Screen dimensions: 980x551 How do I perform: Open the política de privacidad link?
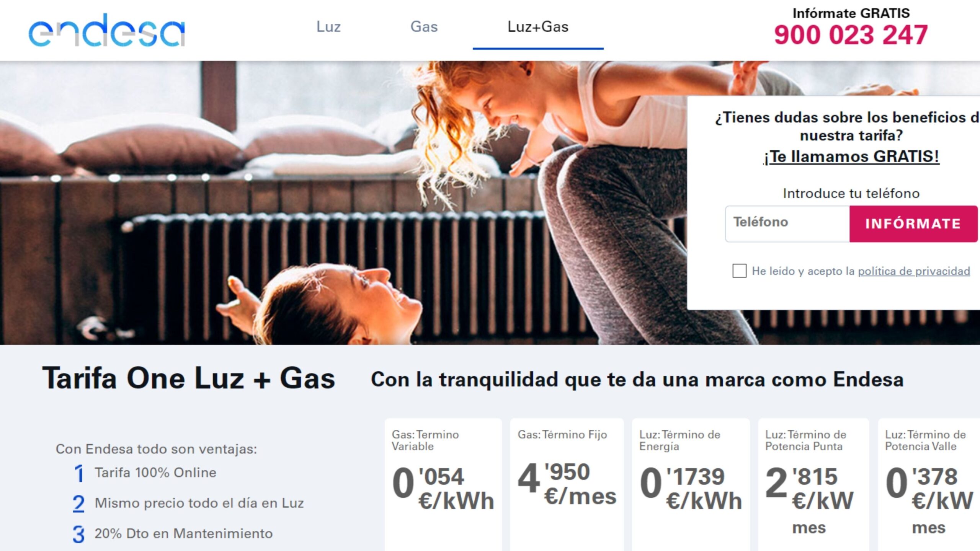(x=914, y=271)
